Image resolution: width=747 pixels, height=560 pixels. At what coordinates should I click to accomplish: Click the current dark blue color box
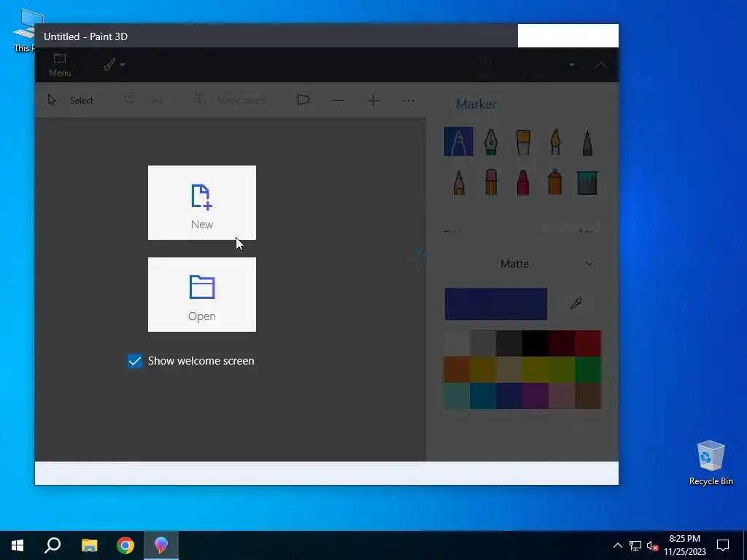496,304
